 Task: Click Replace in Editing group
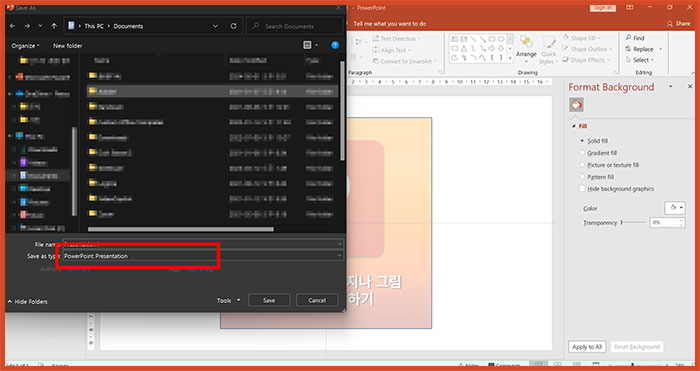pos(640,49)
